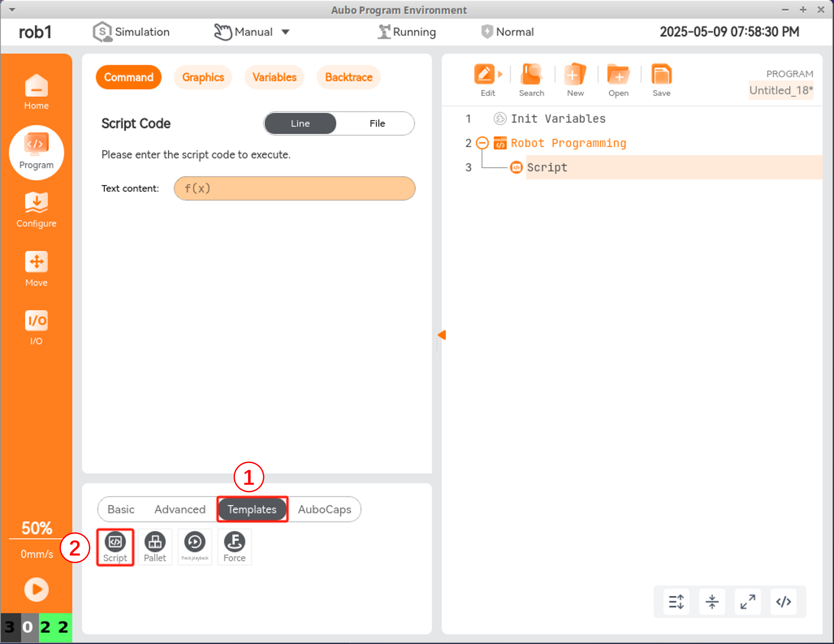
Task: Insert a Pallet template node
Action: 155,547
